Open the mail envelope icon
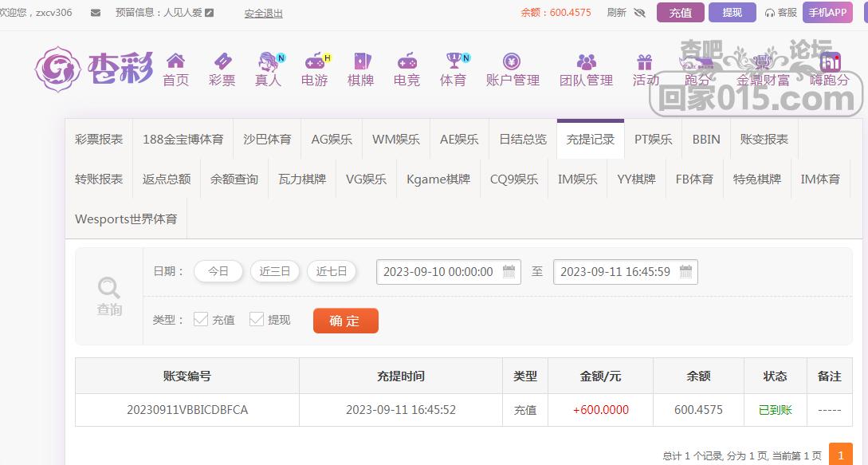Screen dimensions: 868x465 click(95, 13)
